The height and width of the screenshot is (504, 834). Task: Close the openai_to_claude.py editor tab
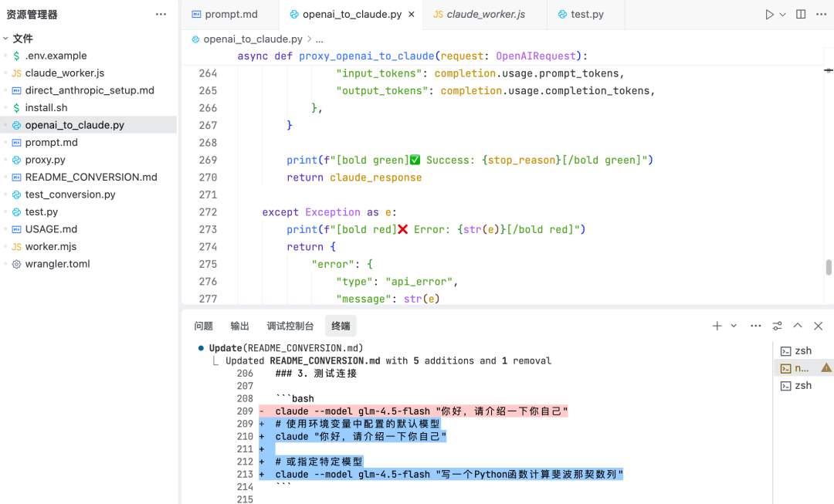pos(412,14)
